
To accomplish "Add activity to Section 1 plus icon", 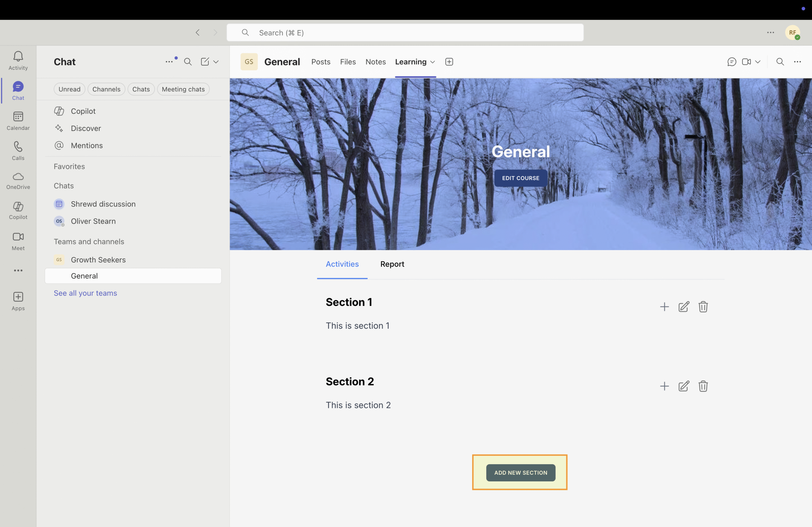I will point(664,307).
